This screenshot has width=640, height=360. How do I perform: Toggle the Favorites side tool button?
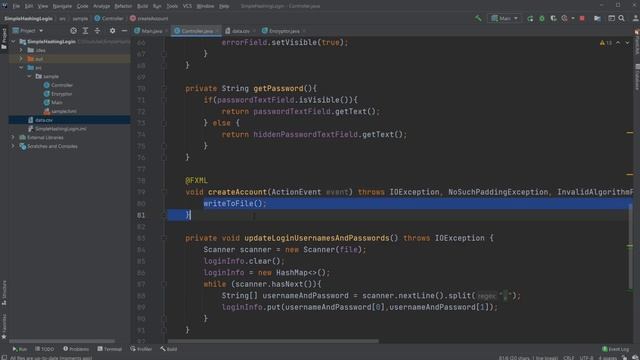click(4, 327)
